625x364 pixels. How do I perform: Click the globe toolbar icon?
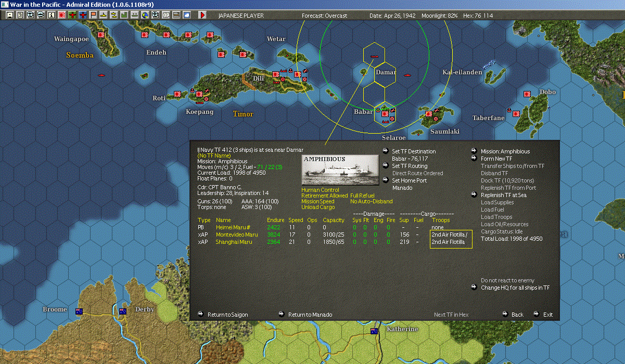(145, 15)
